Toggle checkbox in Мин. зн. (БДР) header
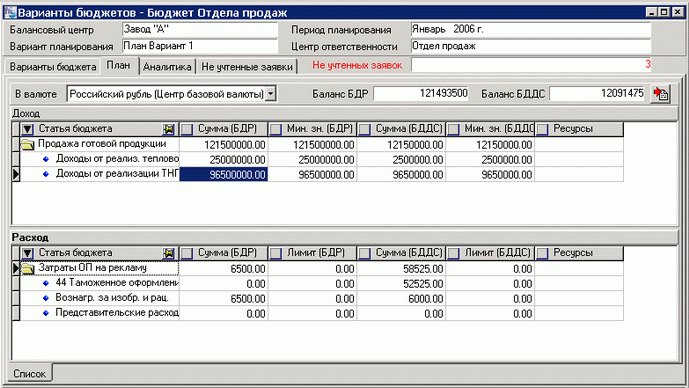The image size is (689, 388). (276, 129)
